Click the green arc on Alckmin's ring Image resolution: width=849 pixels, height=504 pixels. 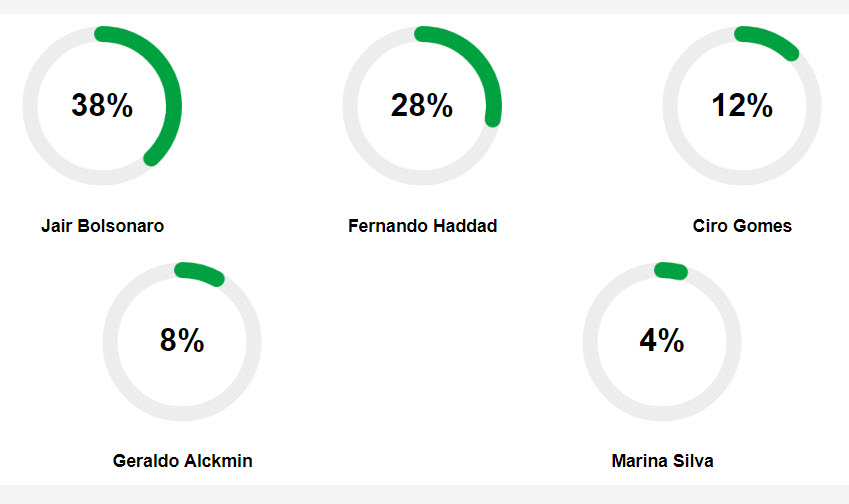click(x=200, y=272)
